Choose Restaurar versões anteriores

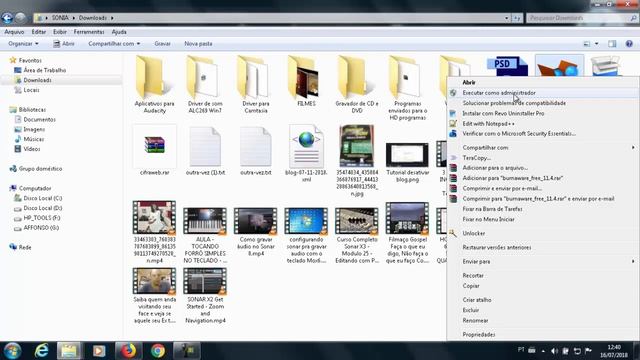[497, 247]
